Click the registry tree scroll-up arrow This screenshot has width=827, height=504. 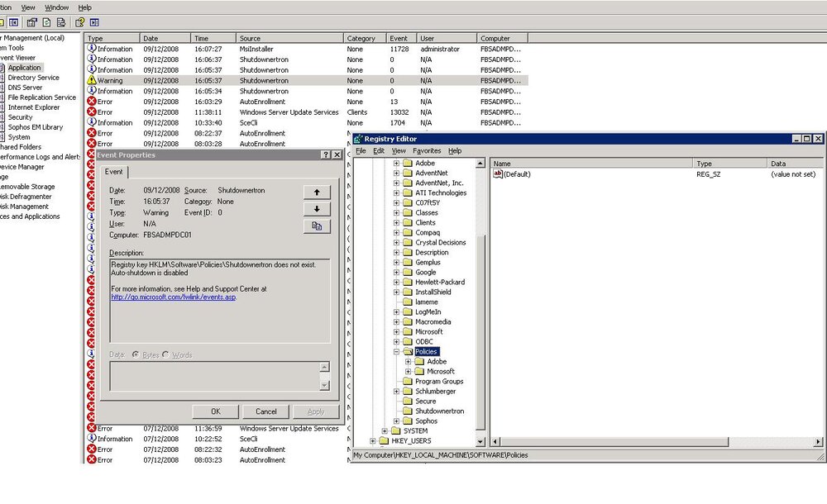pos(480,163)
